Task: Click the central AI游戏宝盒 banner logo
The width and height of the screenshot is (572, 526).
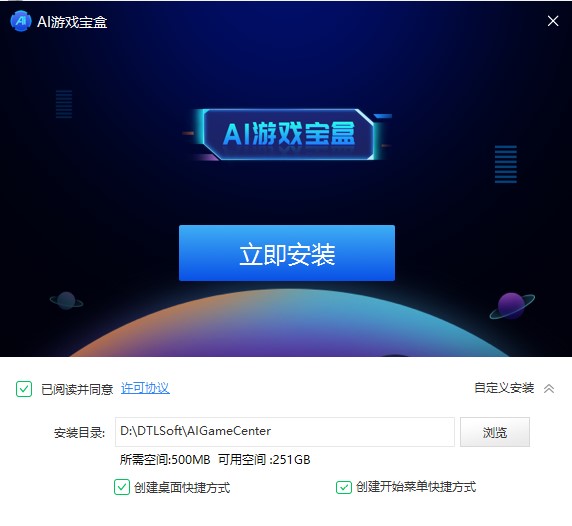Action: (287, 134)
